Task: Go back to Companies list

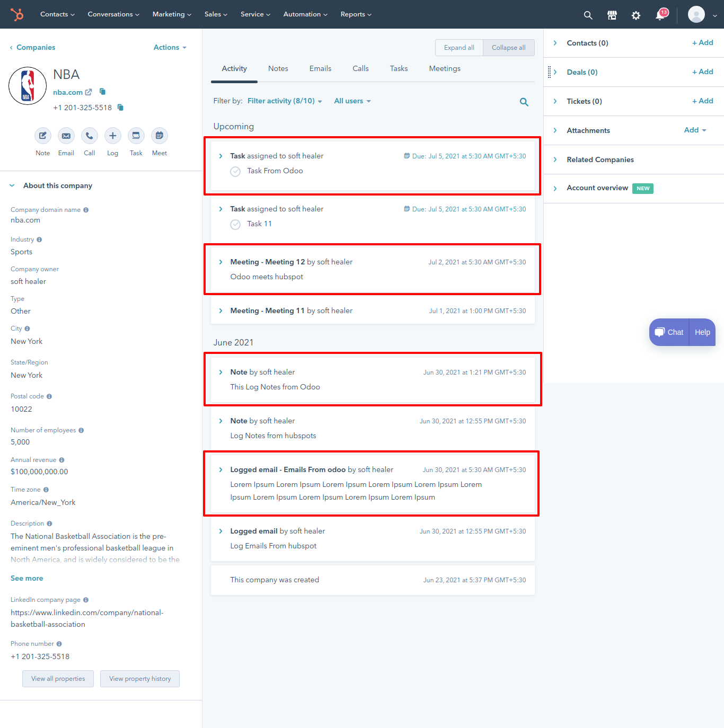Action: pos(32,48)
